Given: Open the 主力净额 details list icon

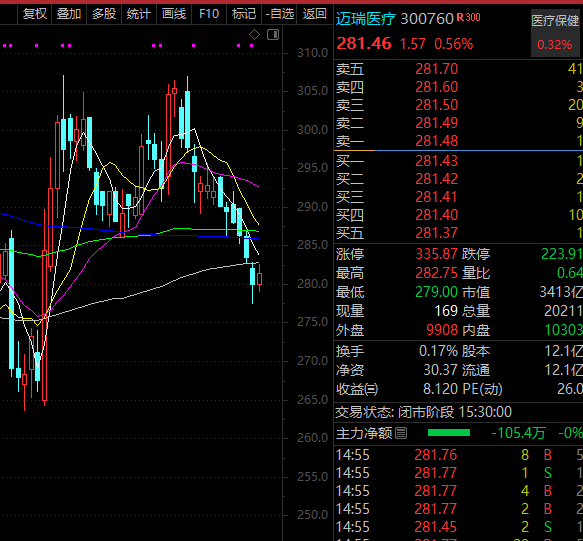Looking at the screenshot, I should [401, 433].
